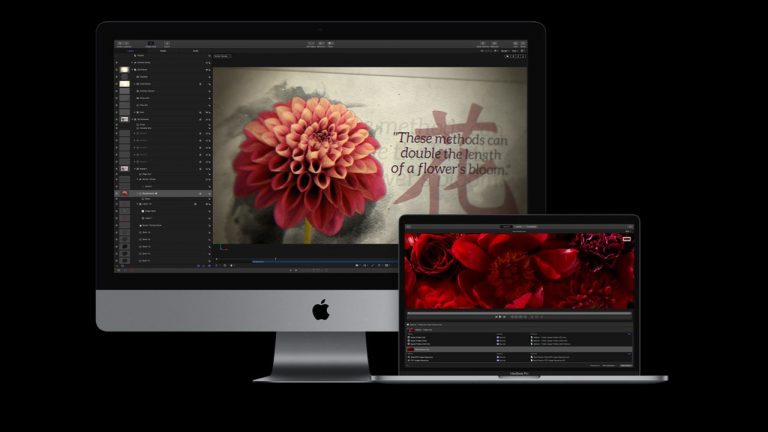
Task: Open the highlighted Layers tab in Motion
Action: click(131, 50)
